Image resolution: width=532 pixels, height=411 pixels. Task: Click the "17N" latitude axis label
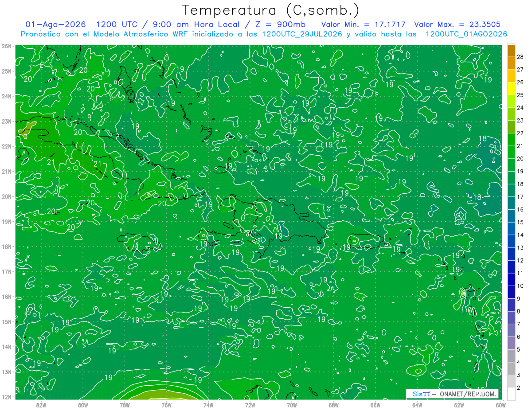[x=6, y=272]
